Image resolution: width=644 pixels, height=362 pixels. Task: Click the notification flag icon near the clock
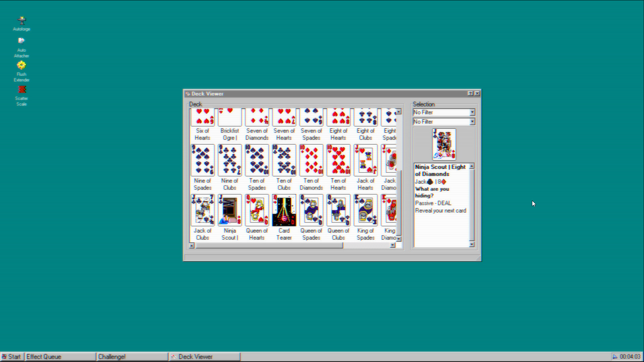(x=614, y=357)
